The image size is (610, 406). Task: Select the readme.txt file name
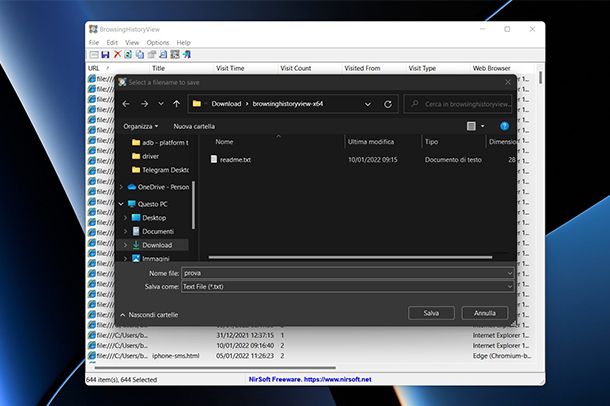coord(235,159)
